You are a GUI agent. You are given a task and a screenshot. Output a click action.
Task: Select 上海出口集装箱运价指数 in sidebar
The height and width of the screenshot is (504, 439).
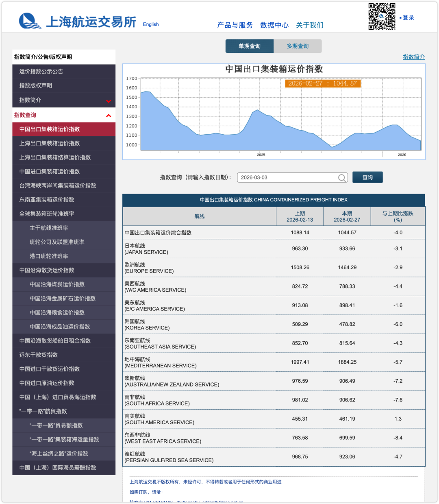tap(50, 143)
